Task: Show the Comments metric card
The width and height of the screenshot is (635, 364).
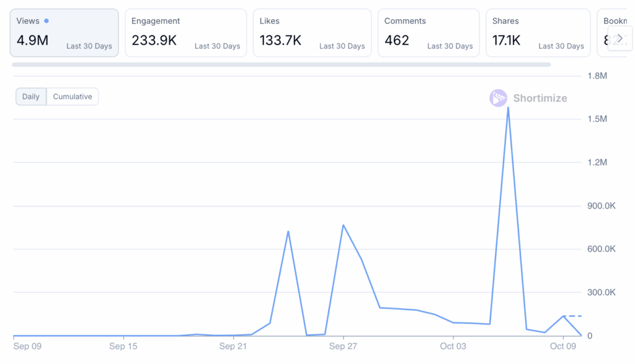Action: point(429,33)
